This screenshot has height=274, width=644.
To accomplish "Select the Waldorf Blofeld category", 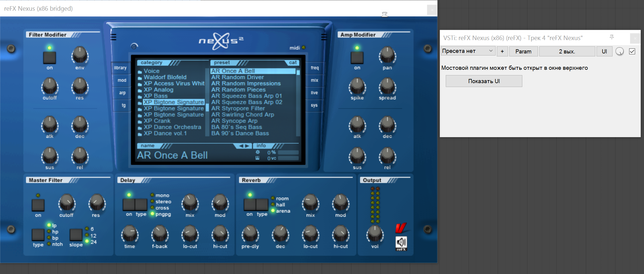I will tap(165, 77).
